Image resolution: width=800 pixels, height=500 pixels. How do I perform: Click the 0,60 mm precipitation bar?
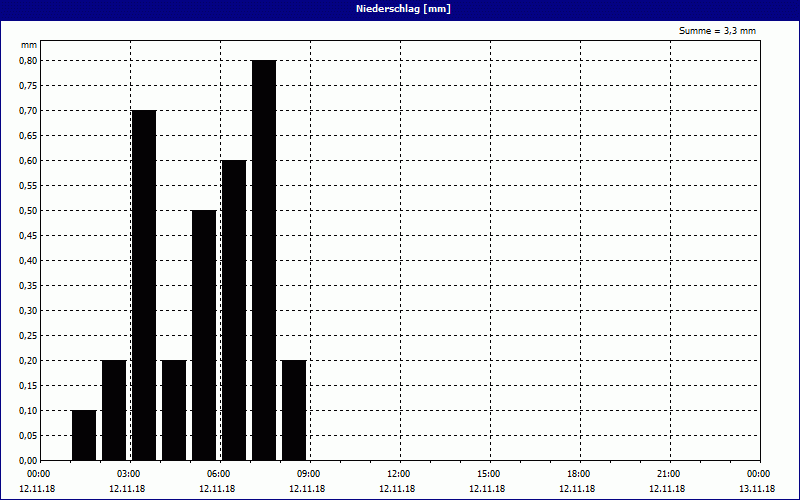234,310
